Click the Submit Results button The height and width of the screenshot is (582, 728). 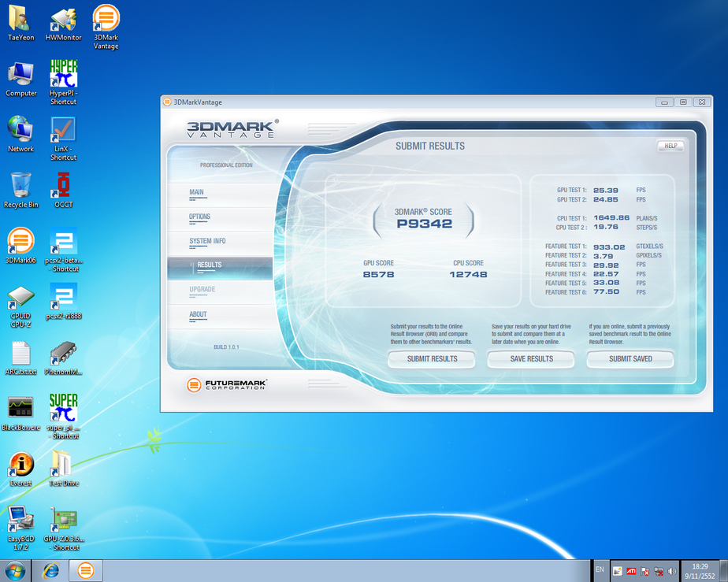click(x=432, y=359)
